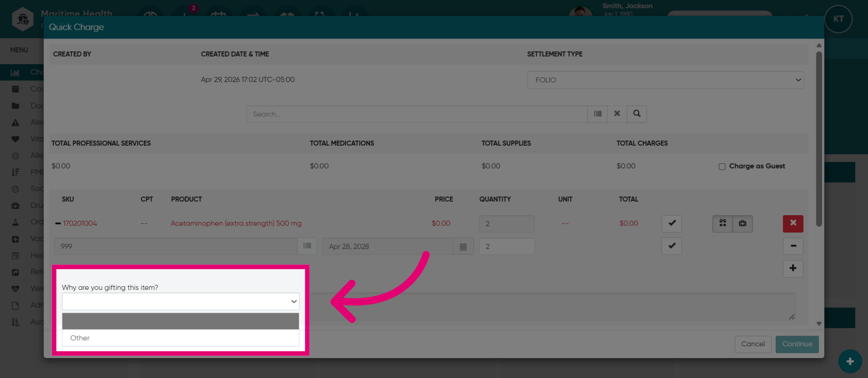Click the Acetaminophen (extra strength) 500 mg product name

point(236,223)
